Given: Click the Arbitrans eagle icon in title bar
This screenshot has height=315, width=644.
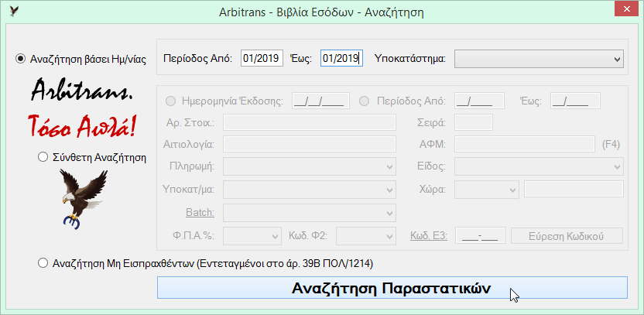Looking at the screenshot, I should click(x=14, y=11).
